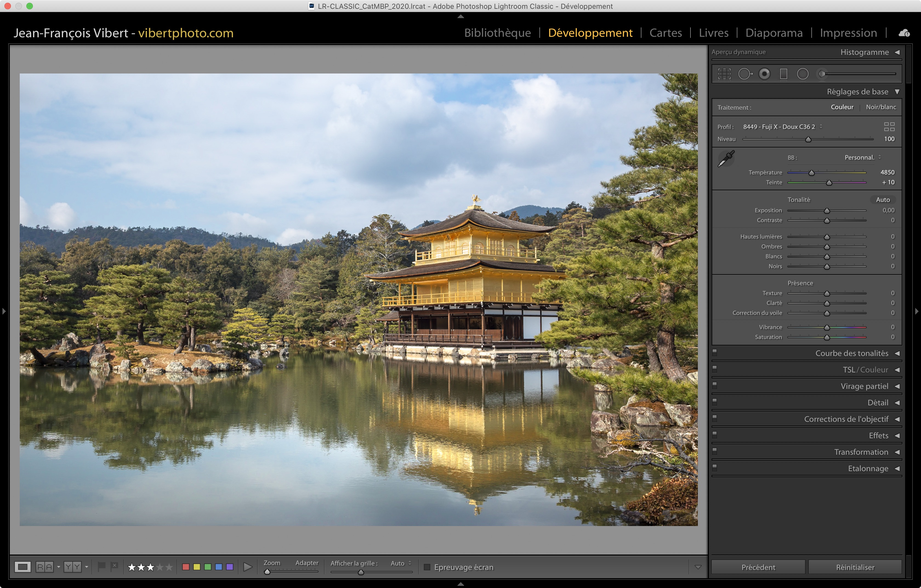Click the Précédent button
The image size is (921, 588).
tap(758, 567)
